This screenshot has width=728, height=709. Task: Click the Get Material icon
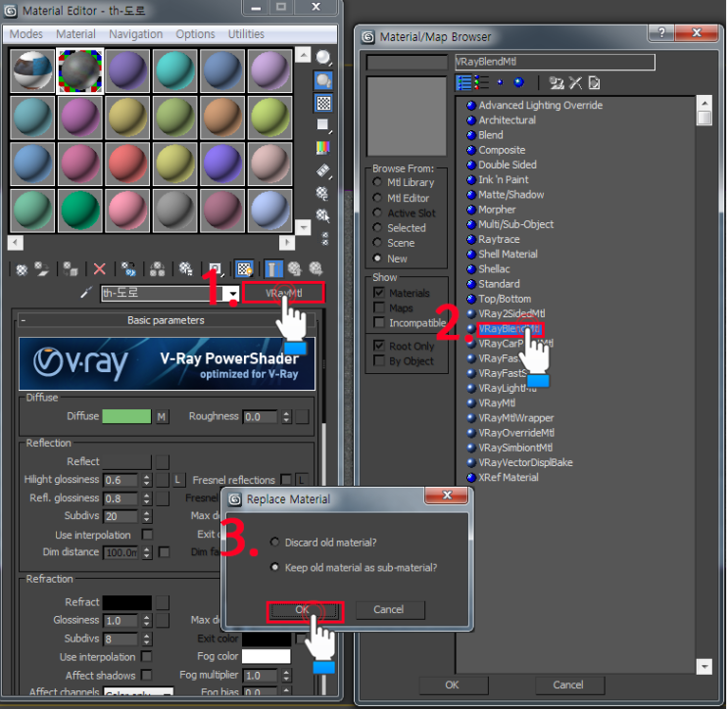pos(22,268)
